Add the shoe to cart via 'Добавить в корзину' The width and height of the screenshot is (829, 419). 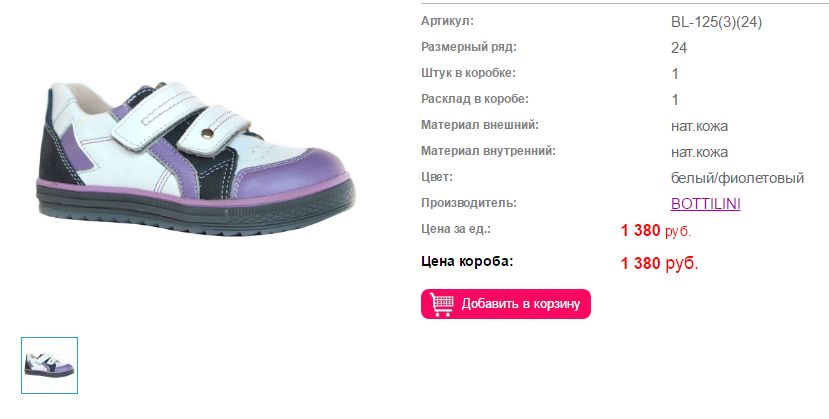tap(505, 304)
